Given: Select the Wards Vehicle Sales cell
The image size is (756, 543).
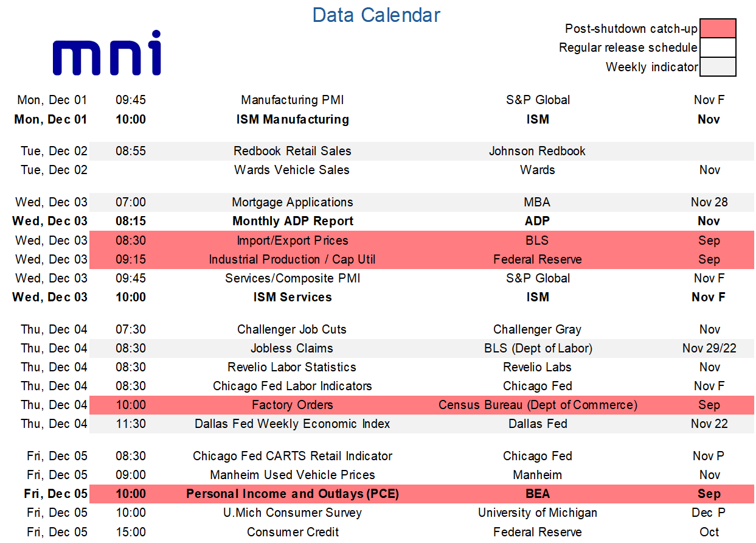Looking at the screenshot, I should (292, 170).
